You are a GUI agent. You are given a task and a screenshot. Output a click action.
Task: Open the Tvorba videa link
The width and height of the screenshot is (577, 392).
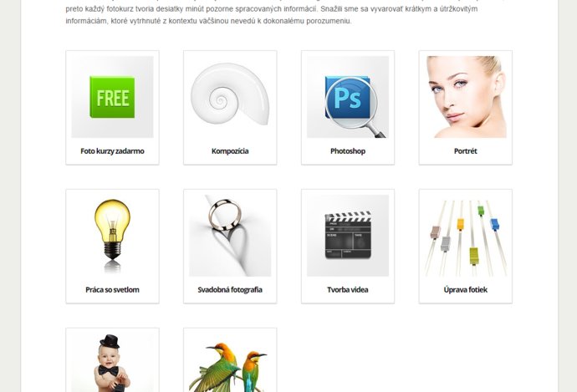point(348,290)
